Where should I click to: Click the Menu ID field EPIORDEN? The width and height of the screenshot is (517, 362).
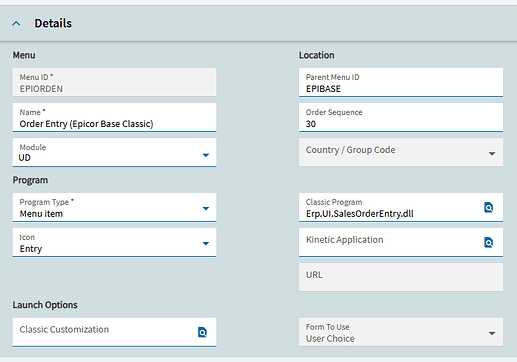[114, 82]
